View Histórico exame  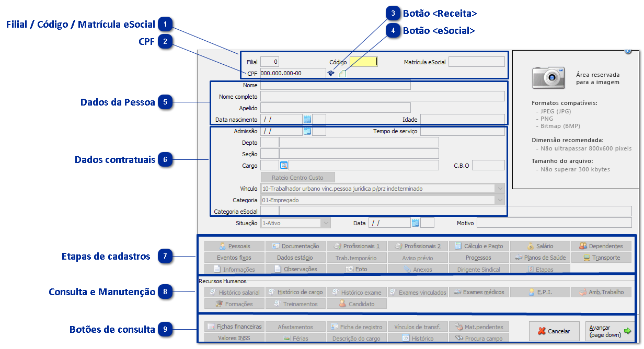[x=356, y=292]
